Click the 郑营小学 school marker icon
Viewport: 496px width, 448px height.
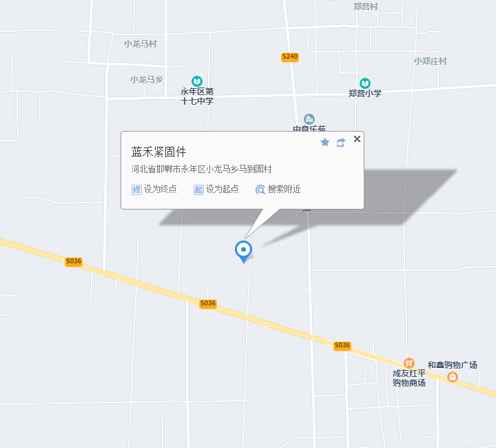[x=365, y=83]
